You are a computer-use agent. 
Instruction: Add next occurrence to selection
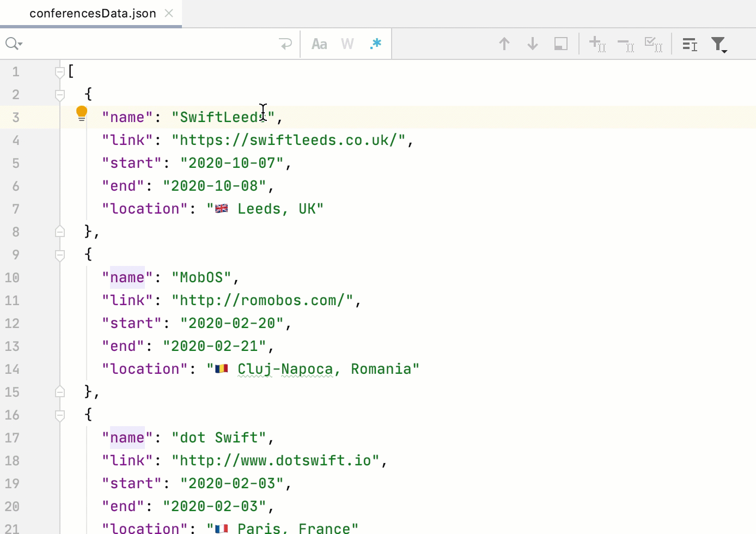pyautogui.click(x=598, y=44)
